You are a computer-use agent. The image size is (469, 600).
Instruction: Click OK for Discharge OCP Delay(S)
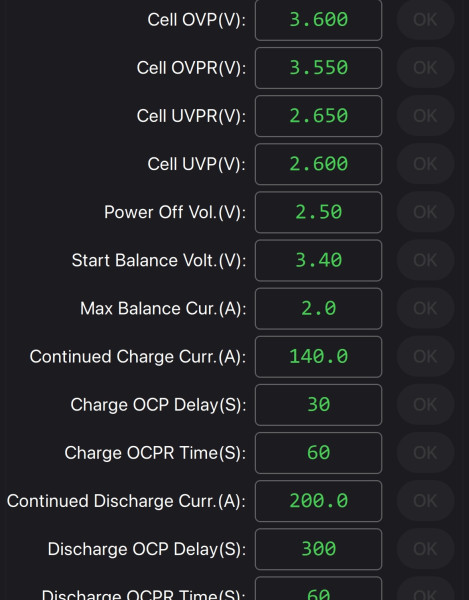coord(425,549)
